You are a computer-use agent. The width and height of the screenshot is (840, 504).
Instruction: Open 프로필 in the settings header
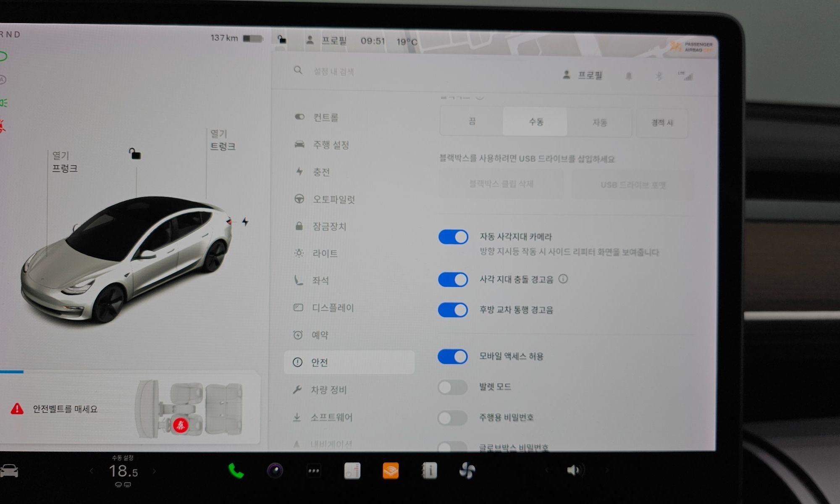click(x=582, y=75)
